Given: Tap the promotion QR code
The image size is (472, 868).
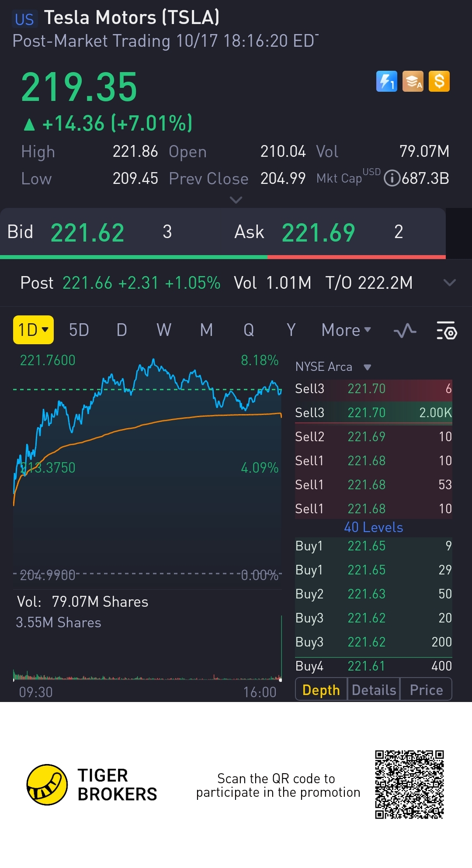Looking at the screenshot, I should pyautogui.click(x=410, y=785).
